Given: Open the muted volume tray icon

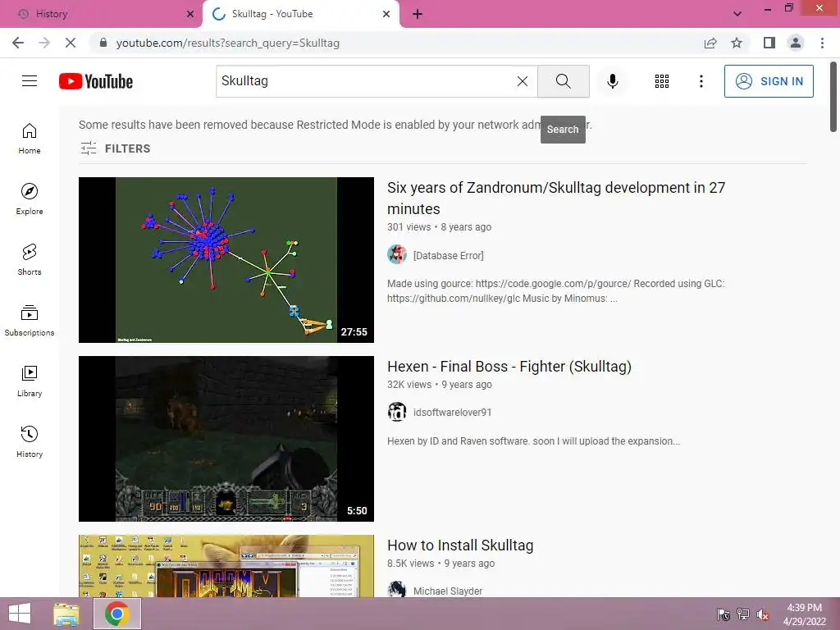Looking at the screenshot, I should pyautogui.click(x=763, y=614).
